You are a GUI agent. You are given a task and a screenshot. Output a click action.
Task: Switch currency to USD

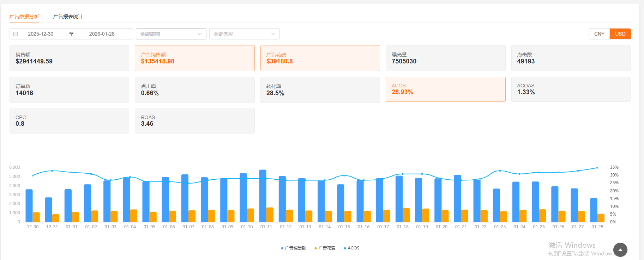click(620, 34)
